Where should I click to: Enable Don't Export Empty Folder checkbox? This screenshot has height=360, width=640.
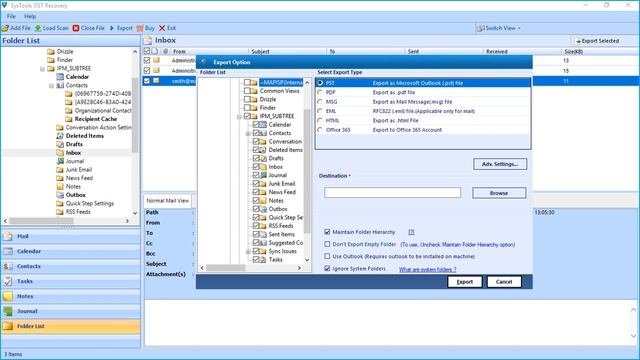tap(327, 244)
